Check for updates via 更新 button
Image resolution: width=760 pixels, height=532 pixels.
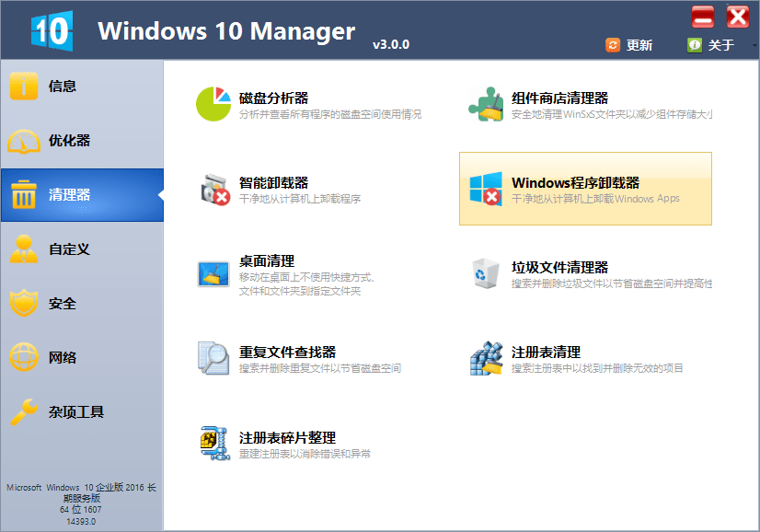630,43
